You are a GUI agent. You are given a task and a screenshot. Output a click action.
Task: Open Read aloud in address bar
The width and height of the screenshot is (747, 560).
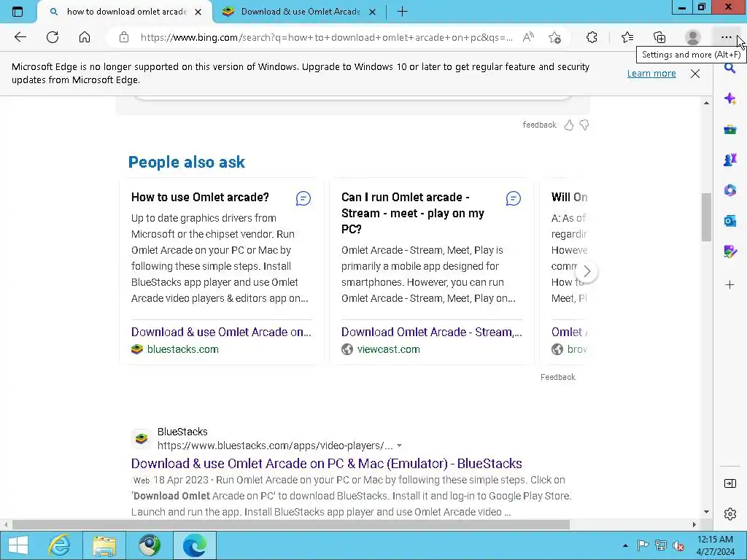pyautogui.click(x=528, y=37)
